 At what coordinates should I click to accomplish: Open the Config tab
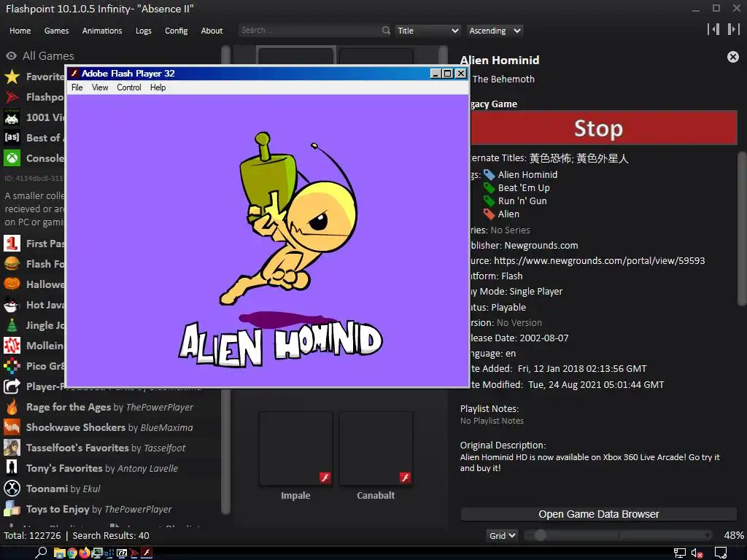tap(177, 31)
